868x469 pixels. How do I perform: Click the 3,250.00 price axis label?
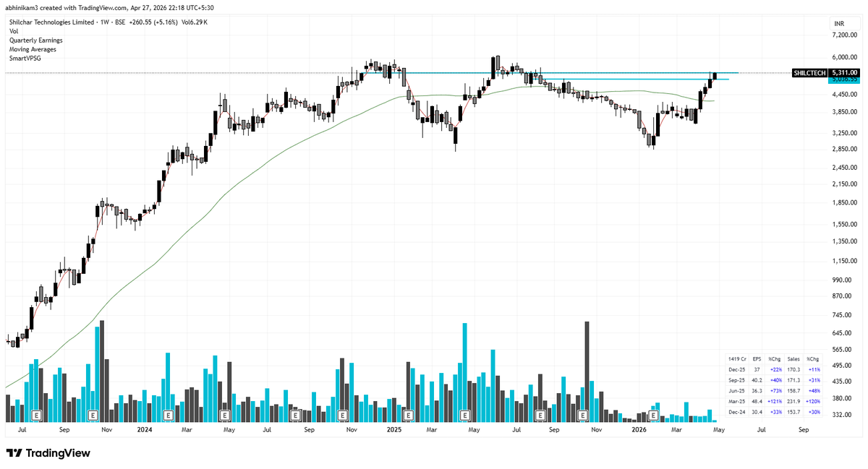[845, 133]
